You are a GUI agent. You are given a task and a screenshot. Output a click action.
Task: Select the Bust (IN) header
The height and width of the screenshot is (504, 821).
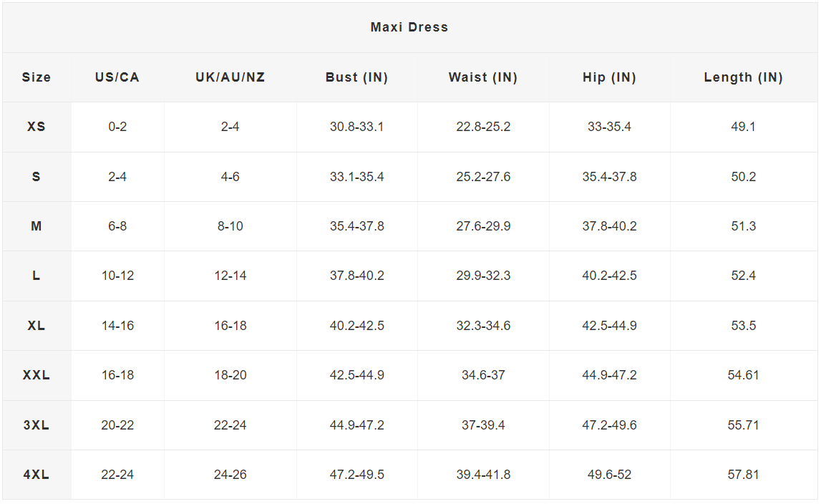[356, 77]
